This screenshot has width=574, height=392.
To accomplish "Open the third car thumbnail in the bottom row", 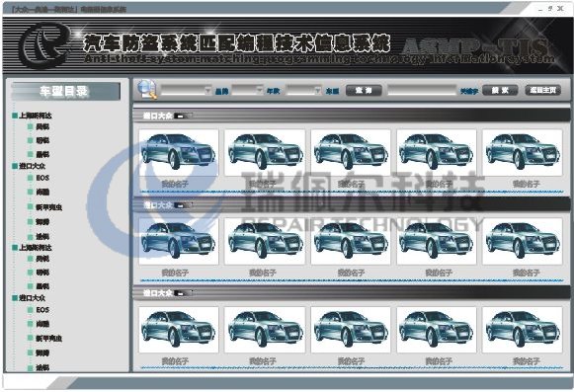I will 351,330.
